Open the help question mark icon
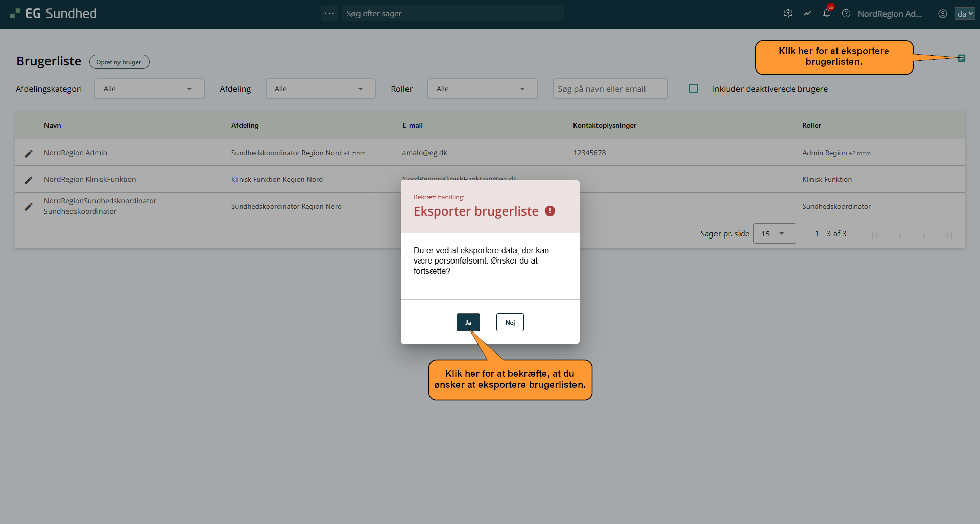The width and height of the screenshot is (980, 524). 846,14
